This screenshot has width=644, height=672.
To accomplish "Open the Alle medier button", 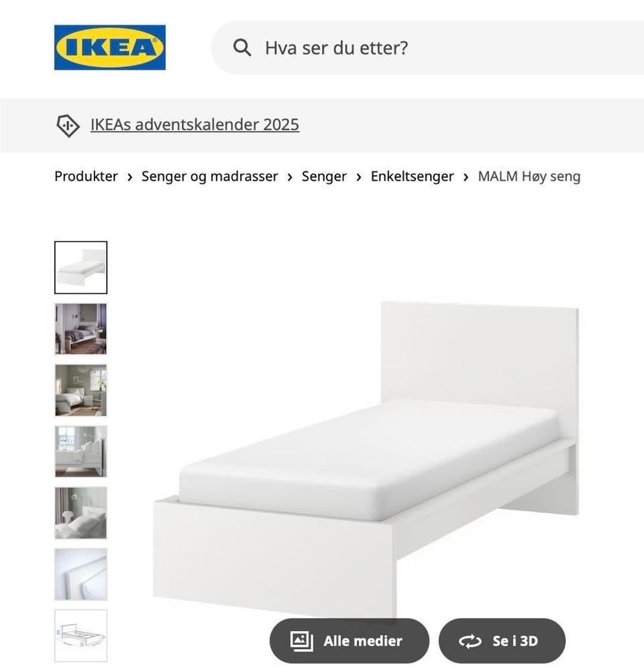I will tap(350, 640).
